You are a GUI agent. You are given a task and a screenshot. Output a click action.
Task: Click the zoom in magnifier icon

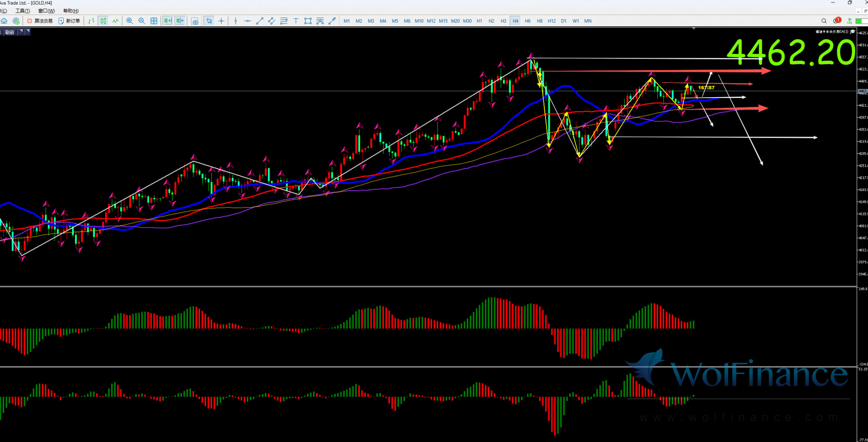[x=130, y=21]
